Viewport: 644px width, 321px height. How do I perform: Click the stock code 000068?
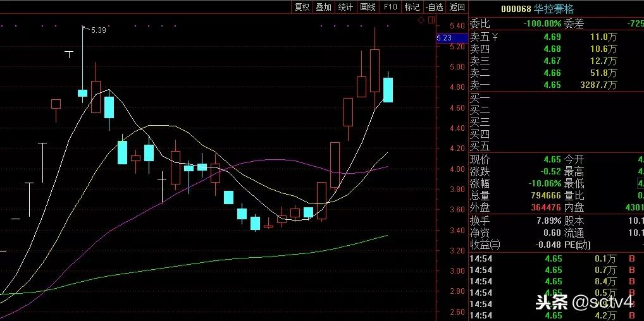click(x=516, y=9)
